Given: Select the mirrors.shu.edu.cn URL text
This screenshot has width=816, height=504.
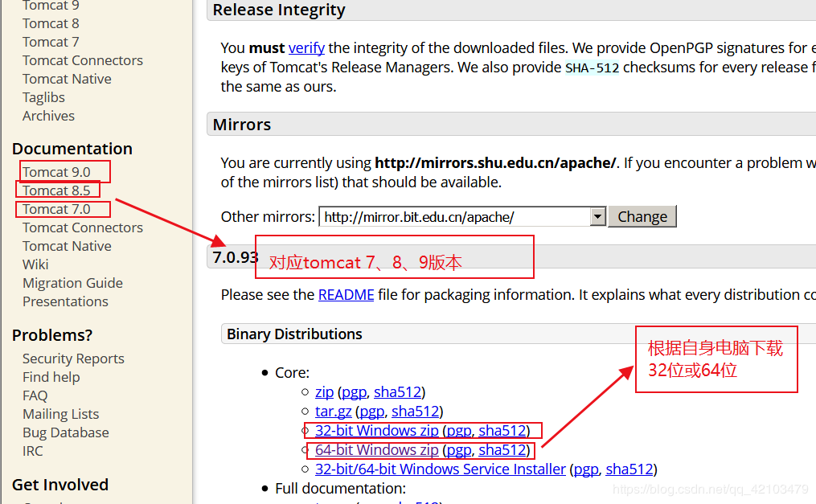Looking at the screenshot, I should [495, 163].
